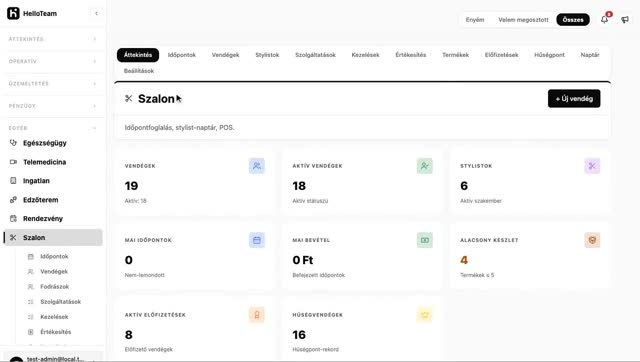
Task: Click the Aktív vendégek card icon
Action: coord(424,166)
